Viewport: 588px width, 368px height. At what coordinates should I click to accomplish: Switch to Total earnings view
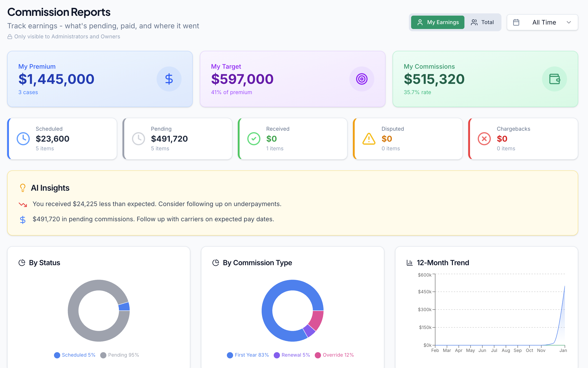[x=482, y=22]
